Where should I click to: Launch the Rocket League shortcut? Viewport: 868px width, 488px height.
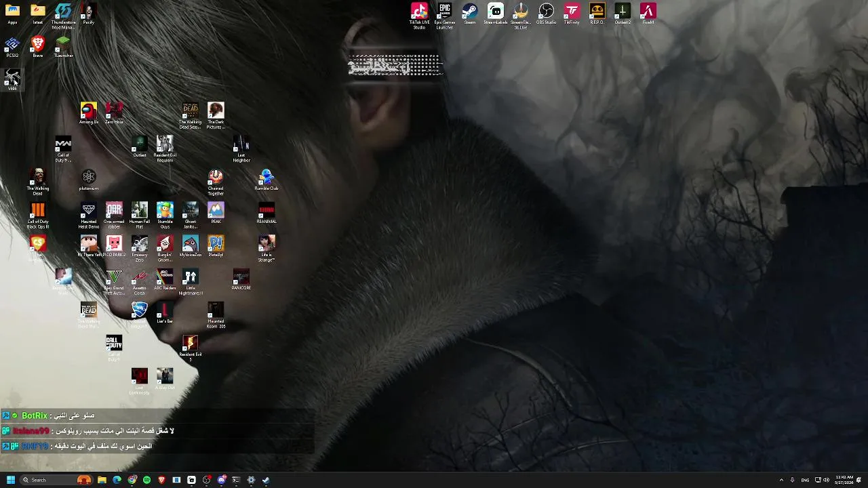coord(140,315)
